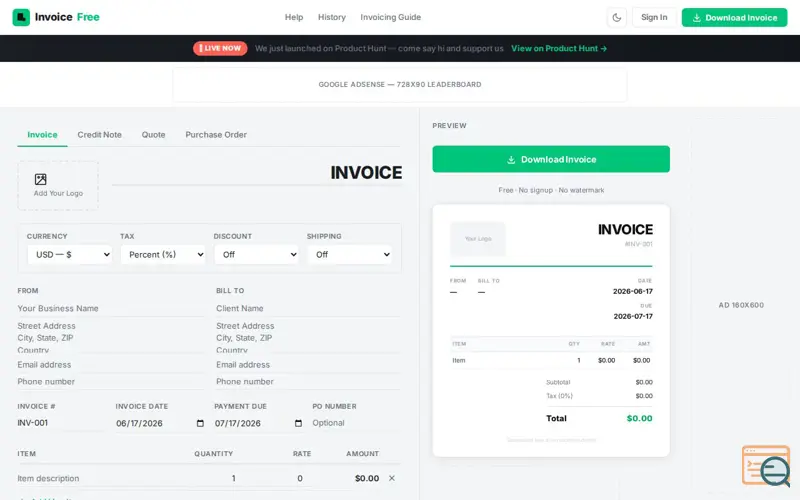Click the Sign In button
Screen dimensions: 800x500
(654, 17)
